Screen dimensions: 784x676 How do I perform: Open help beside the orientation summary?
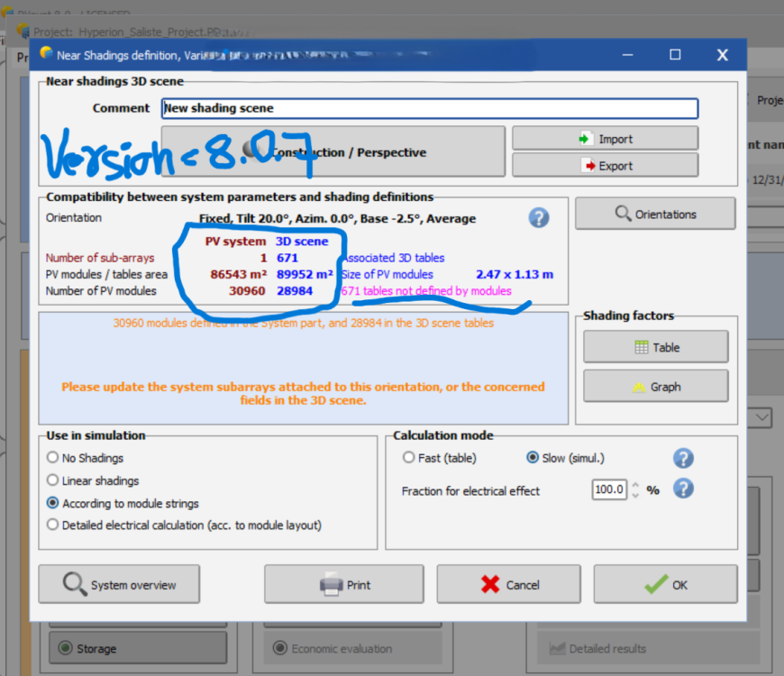click(538, 217)
